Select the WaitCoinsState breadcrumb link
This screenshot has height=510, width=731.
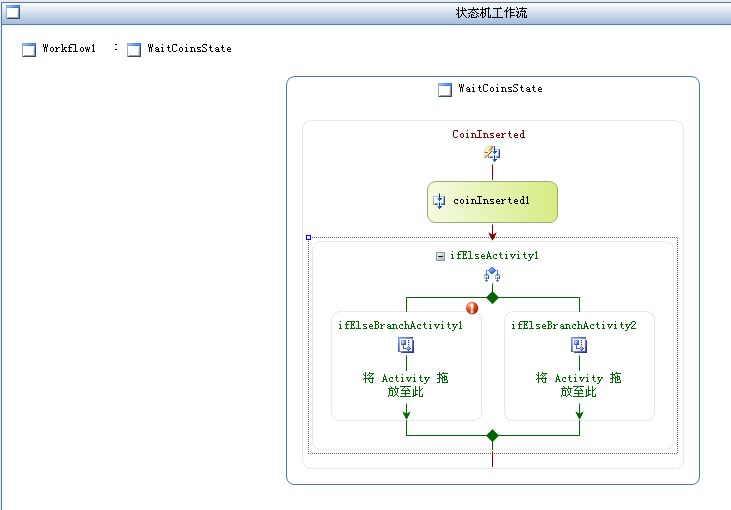[x=189, y=48]
